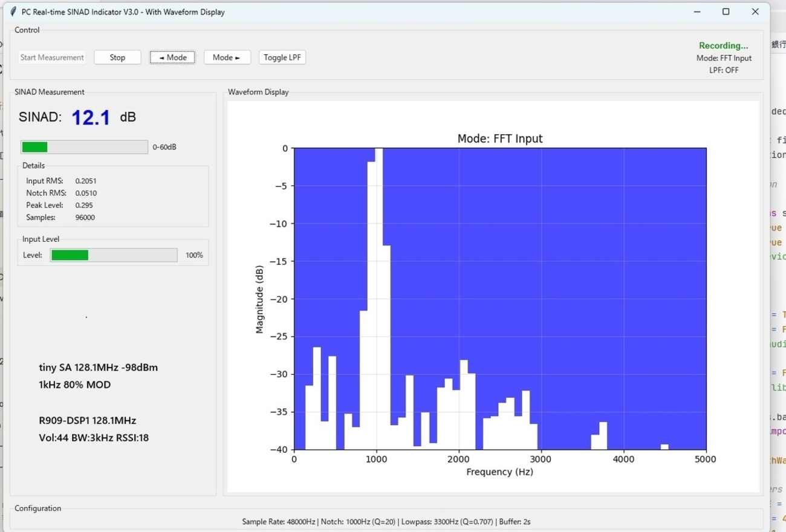Click the Magnitude (dB) axis label
786x532 pixels.
point(259,299)
